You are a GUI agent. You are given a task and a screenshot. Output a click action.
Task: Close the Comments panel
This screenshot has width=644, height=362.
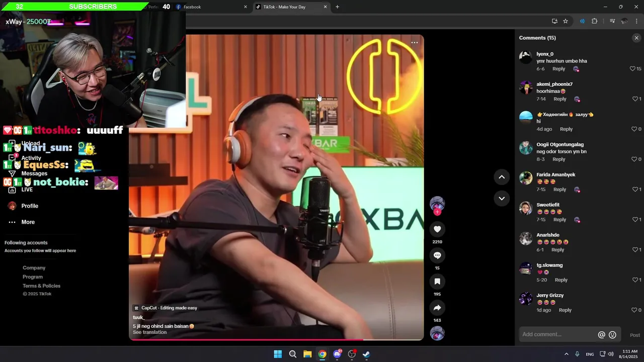point(636,38)
